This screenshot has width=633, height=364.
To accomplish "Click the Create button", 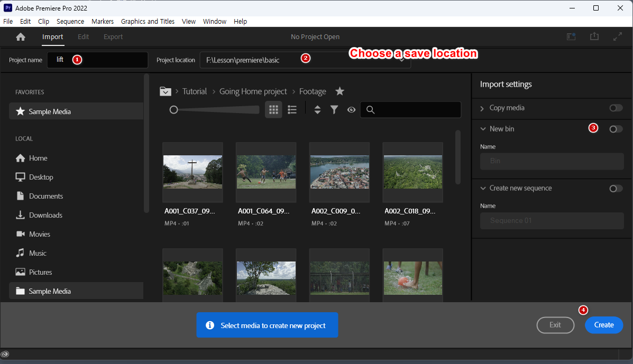I will (603, 325).
